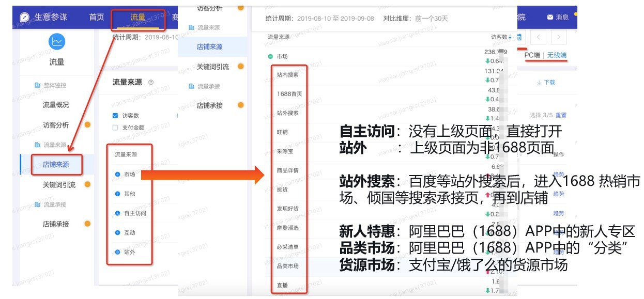Click the 整体监控 section icon
The image size is (644, 299).
37,85
